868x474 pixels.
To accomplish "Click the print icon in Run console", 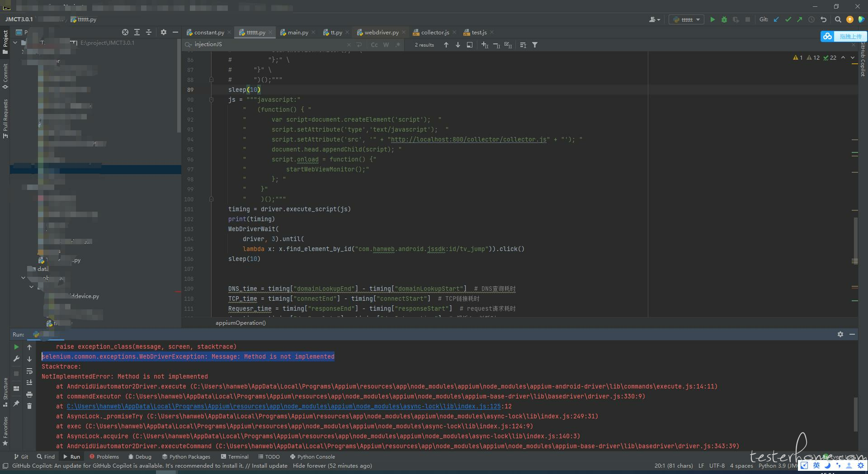I will 29,394.
